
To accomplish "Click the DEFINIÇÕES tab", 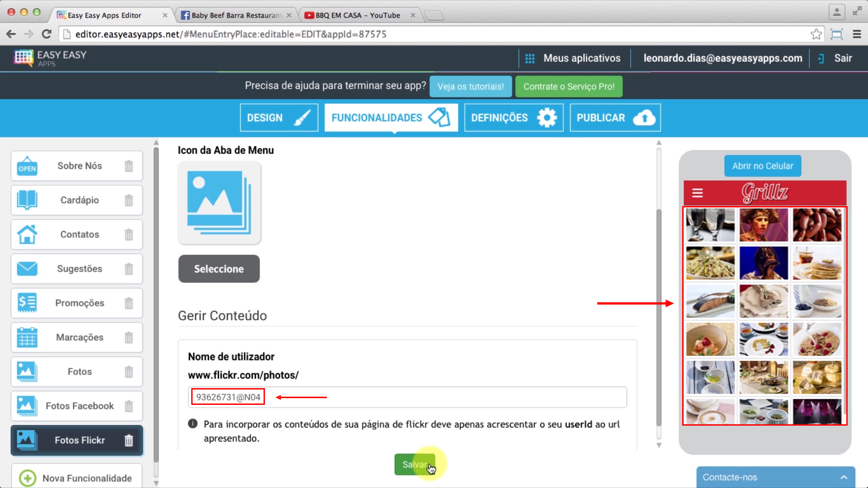I will tap(513, 117).
